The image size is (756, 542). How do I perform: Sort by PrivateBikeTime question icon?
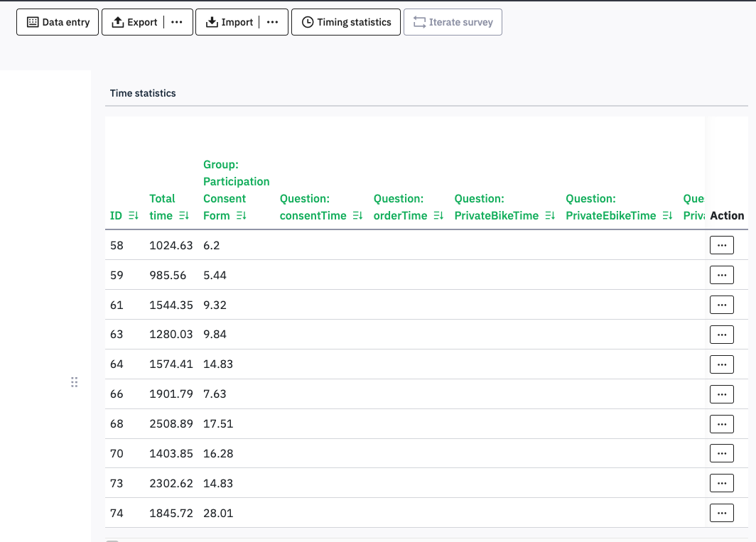tap(550, 216)
